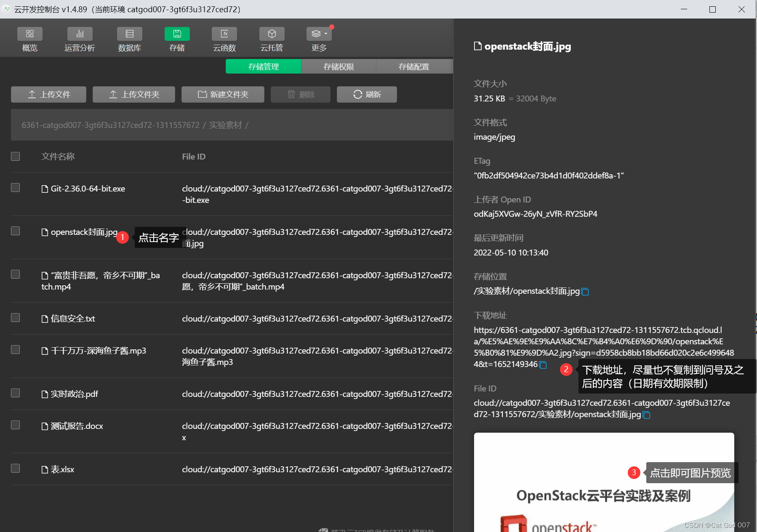The image size is (757, 532).
Task: Open file name 信息安全.txt
Action: [73, 319]
